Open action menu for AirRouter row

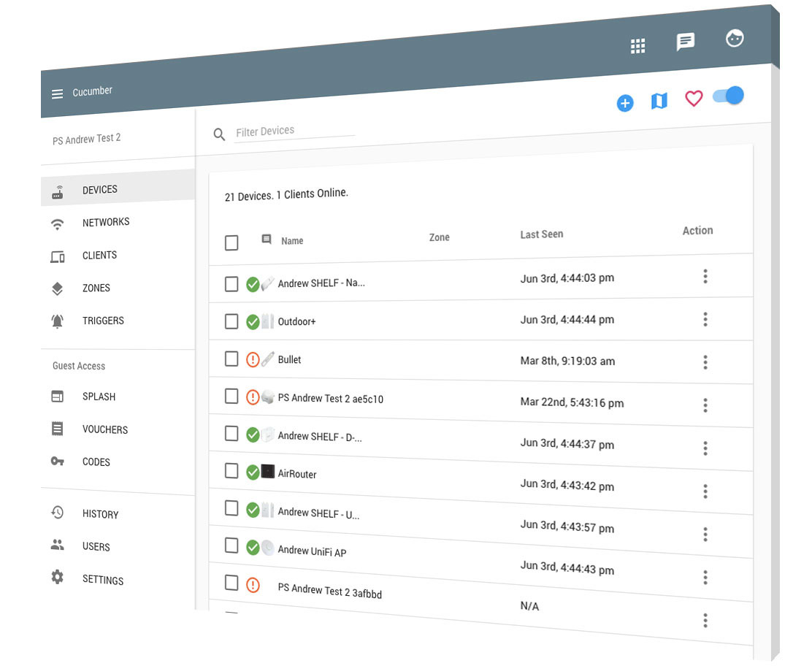705,491
